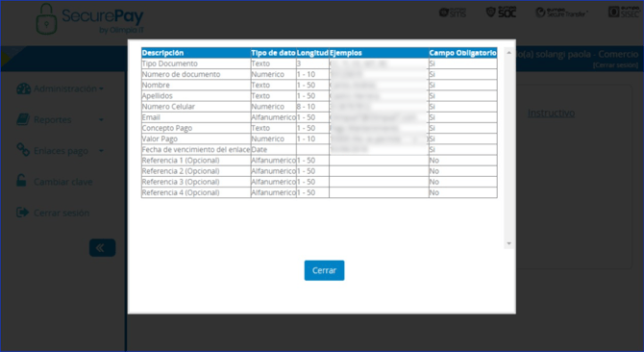Click the Cambiar clave unlock icon

point(21,180)
